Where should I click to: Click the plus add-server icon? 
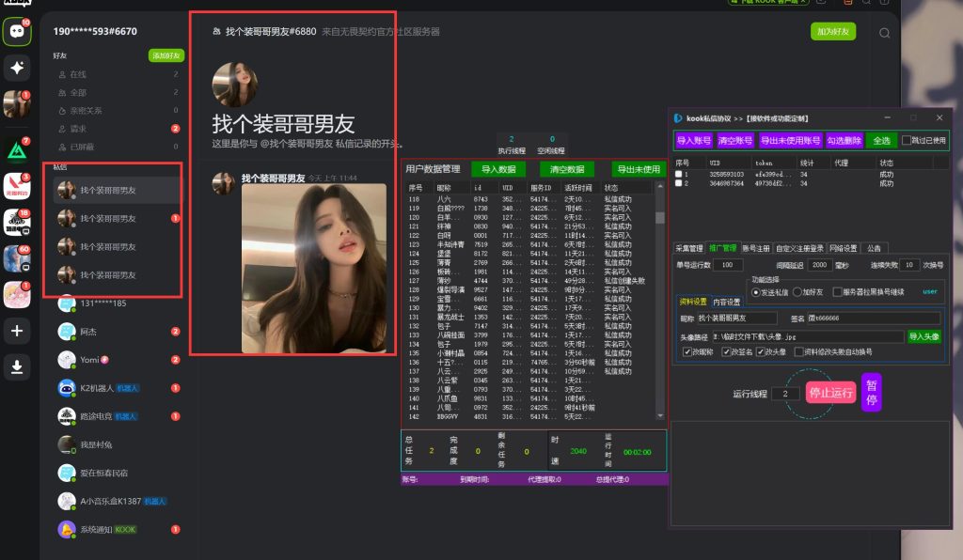17,331
